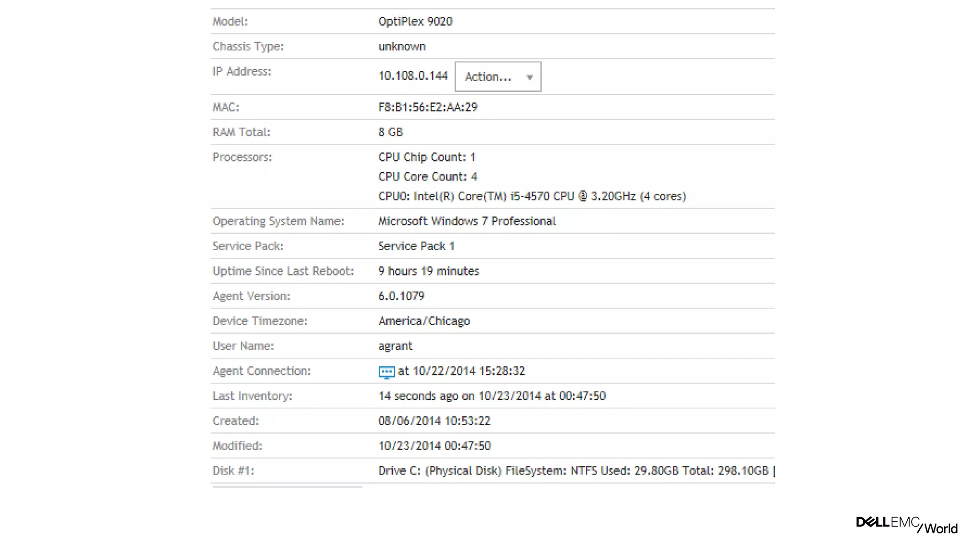Click the CPU0 Intel Core i5-4570 line

click(532, 196)
